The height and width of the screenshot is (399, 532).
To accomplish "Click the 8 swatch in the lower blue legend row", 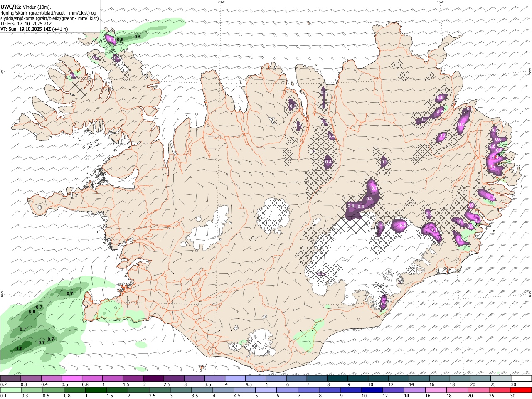I will point(330,390).
